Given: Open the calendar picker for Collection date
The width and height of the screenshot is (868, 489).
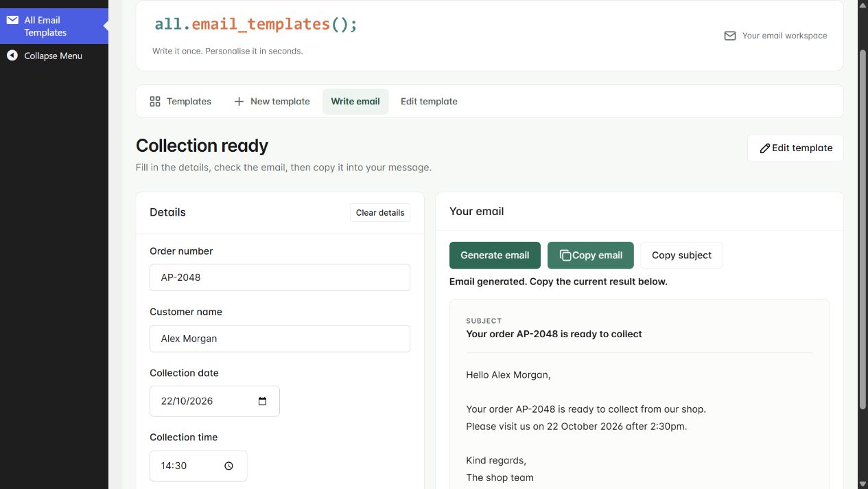Looking at the screenshot, I should (x=262, y=401).
